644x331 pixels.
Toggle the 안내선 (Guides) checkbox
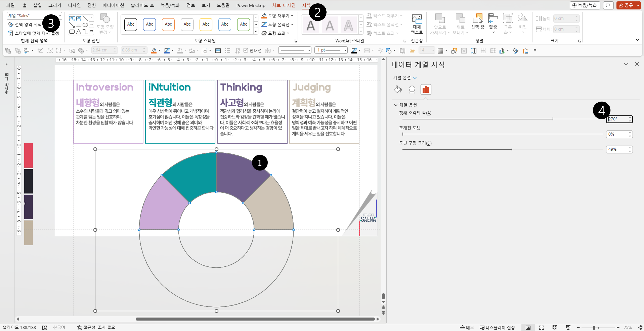(x=246, y=51)
